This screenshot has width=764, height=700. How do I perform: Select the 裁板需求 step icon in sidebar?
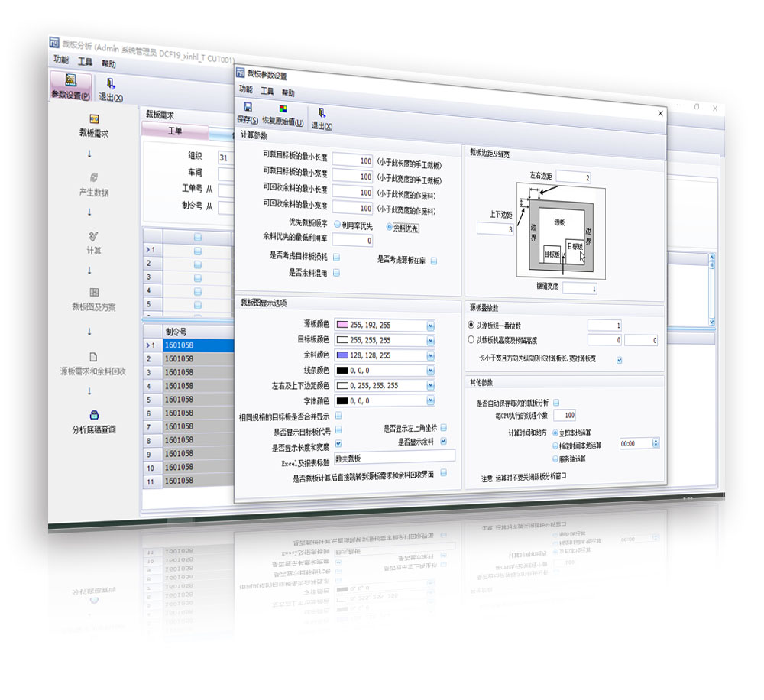click(94, 119)
